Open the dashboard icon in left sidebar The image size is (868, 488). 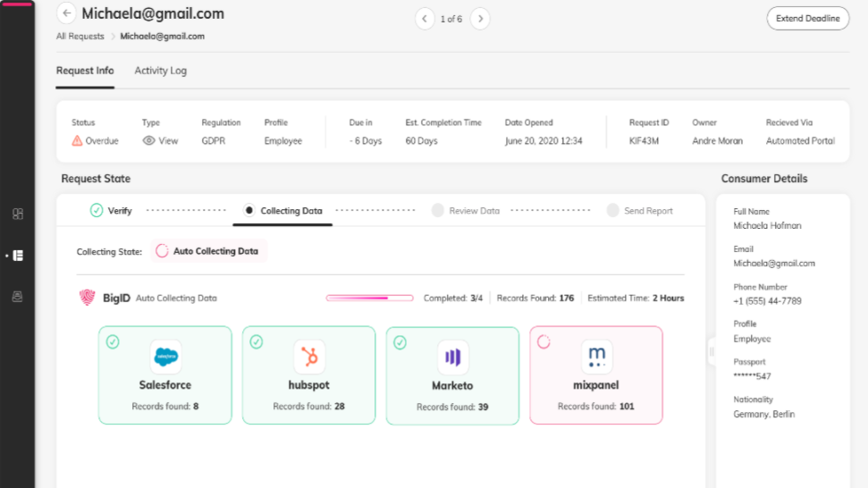pos(18,215)
